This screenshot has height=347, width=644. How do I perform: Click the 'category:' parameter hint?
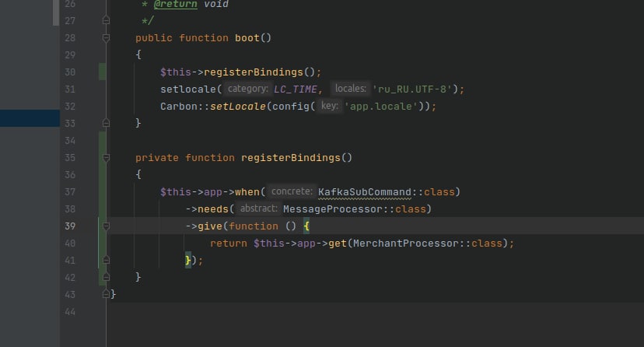[x=247, y=89]
